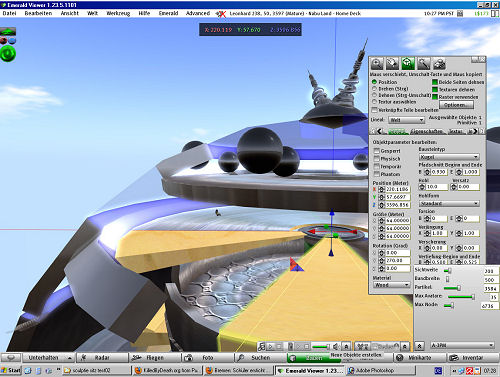Stop the music stream
Image resolution: width=500 pixels, height=377 pixels.
pyautogui.click(x=279, y=346)
